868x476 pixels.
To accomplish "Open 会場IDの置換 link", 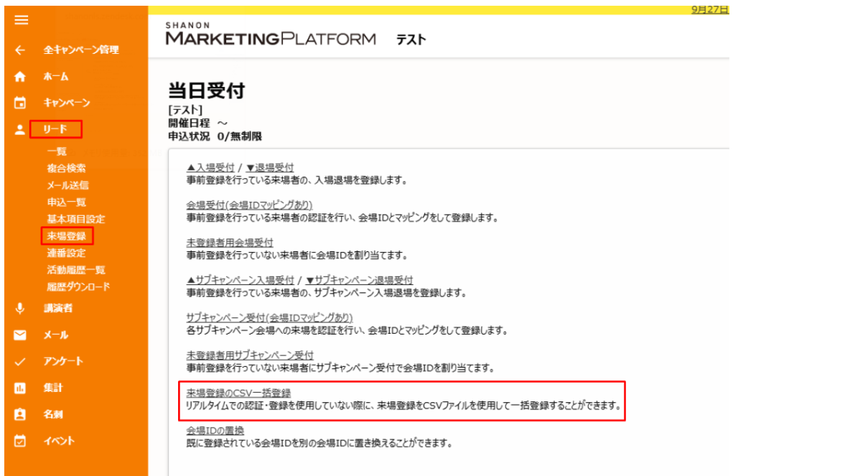I will (215, 431).
